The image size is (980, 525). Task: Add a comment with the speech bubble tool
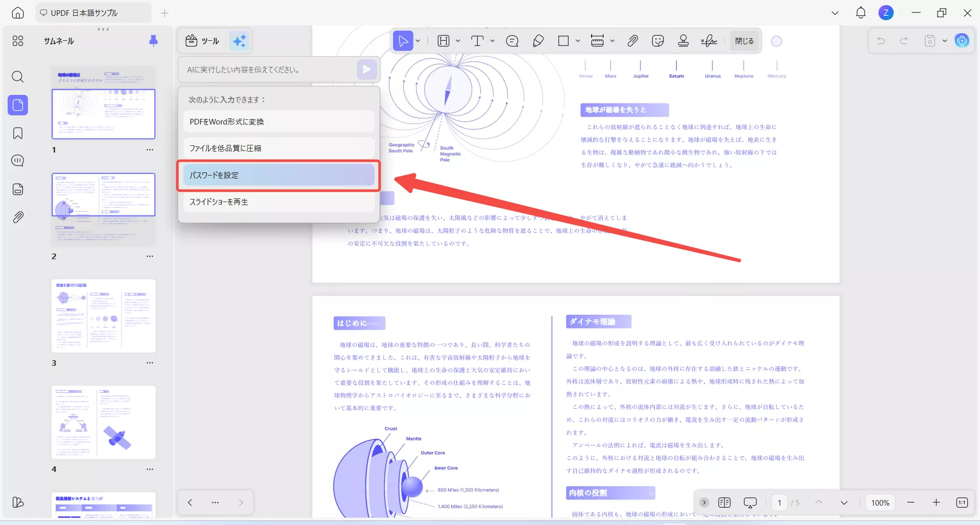[x=512, y=41]
